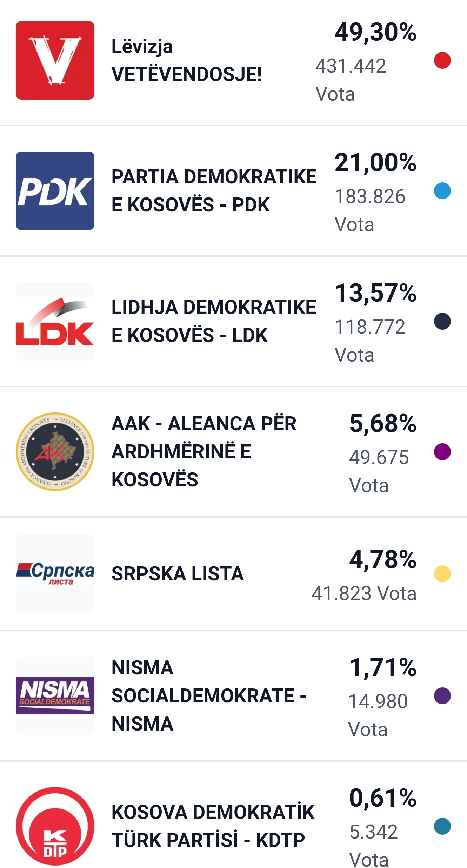Tap the Vetëvendosje red V logo
Viewport: 467px width, 868px height.
[55, 60]
